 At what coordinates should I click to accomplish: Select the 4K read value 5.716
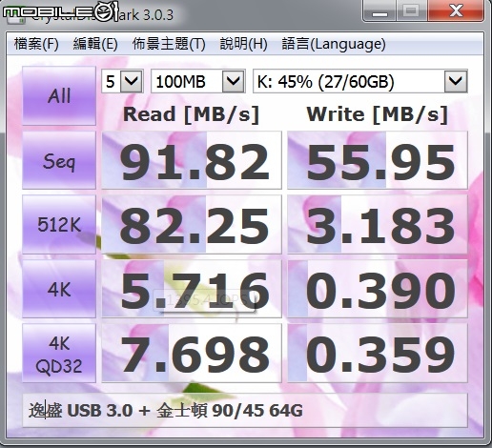point(192,289)
